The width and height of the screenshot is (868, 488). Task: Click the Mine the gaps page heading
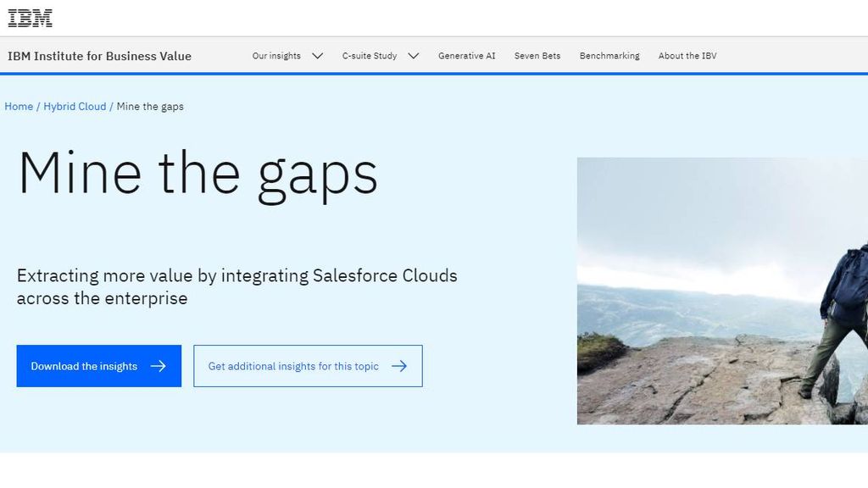coord(199,174)
